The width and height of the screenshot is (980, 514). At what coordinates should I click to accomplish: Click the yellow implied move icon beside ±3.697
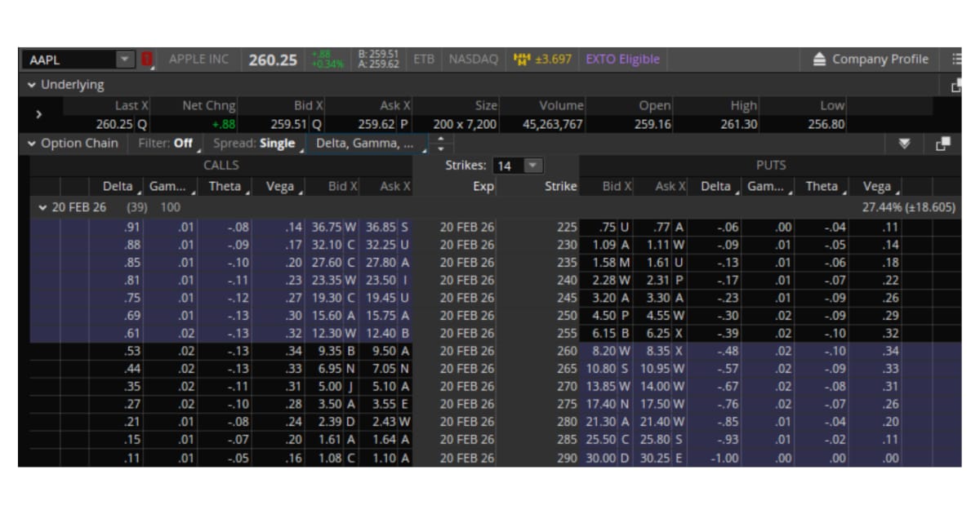(x=522, y=60)
